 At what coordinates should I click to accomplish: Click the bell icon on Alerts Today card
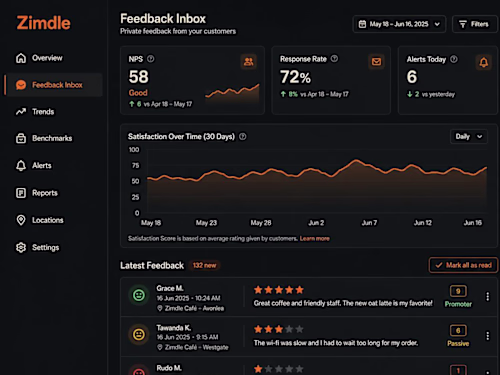(x=484, y=62)
